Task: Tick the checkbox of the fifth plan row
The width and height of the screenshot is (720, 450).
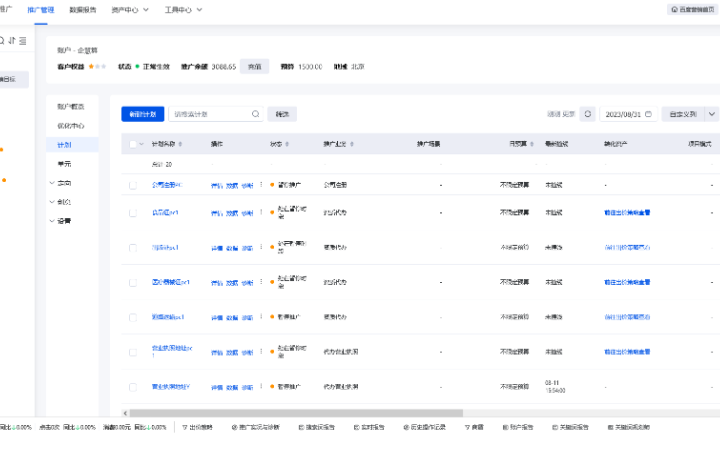Action: click(x=133, y=317)
